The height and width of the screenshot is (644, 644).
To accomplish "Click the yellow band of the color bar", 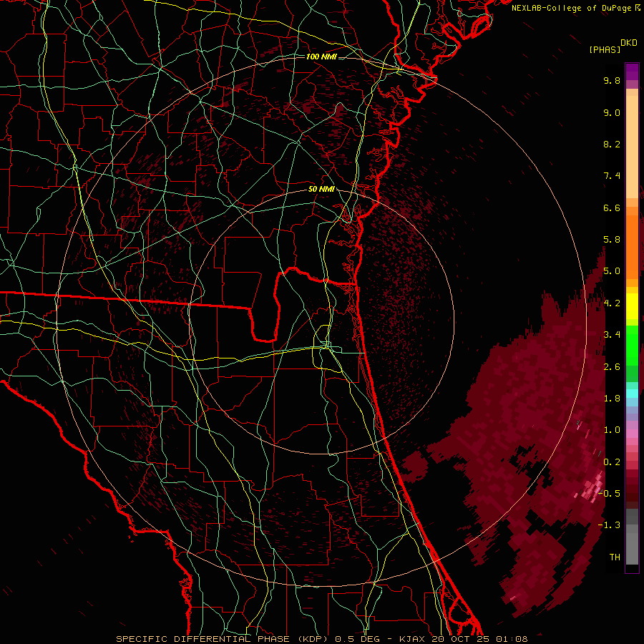I will pyautogui.click(x=632, y=306).
